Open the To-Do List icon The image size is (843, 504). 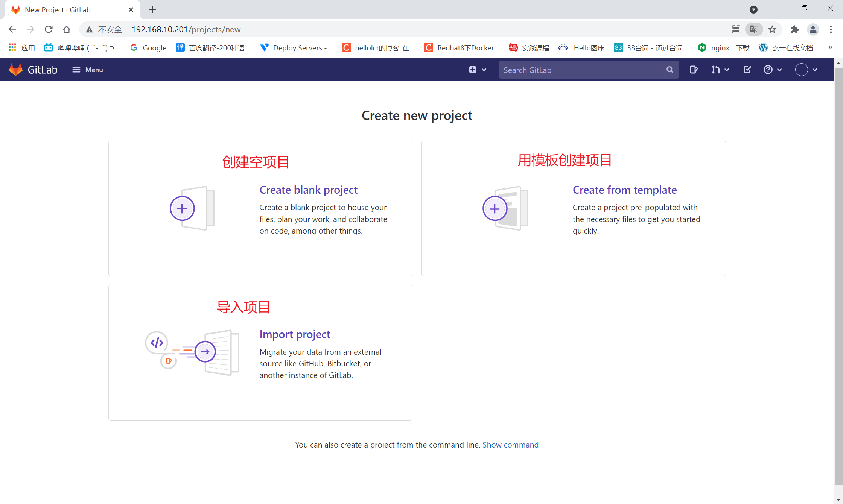point(747,70)
